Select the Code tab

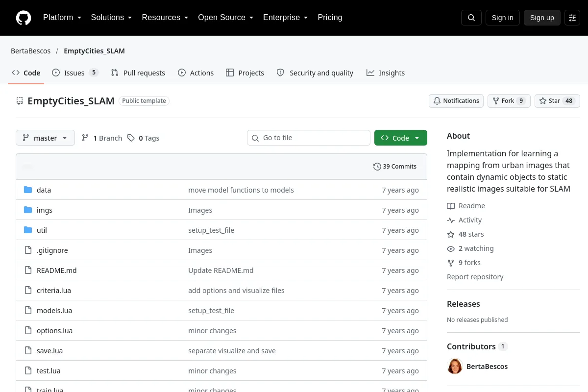click(x=26, y=73)
